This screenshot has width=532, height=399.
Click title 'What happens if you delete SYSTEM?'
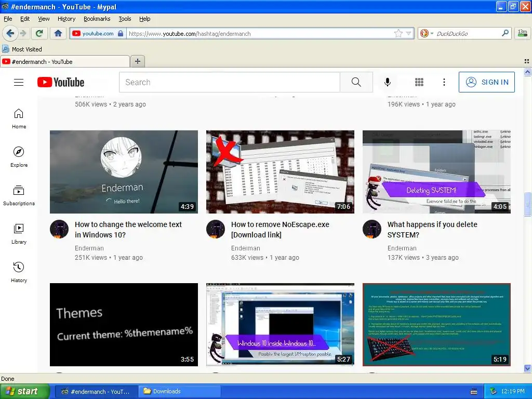[x=432, y=230]
